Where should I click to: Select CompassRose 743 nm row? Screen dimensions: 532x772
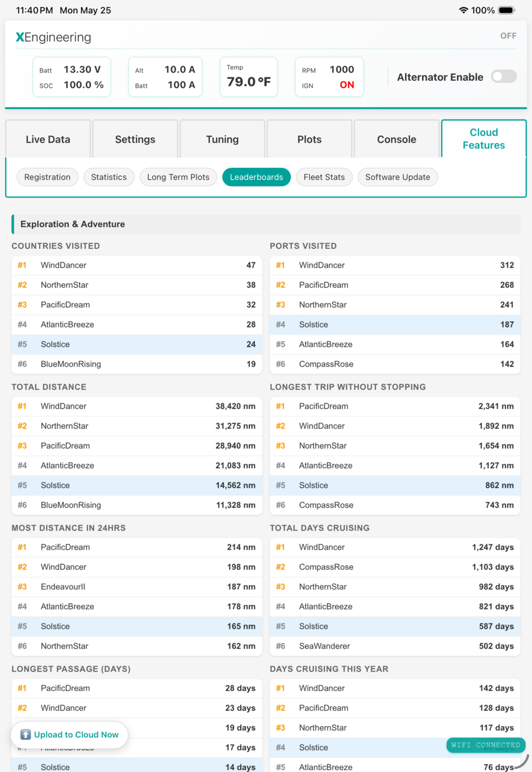[395, 505]
